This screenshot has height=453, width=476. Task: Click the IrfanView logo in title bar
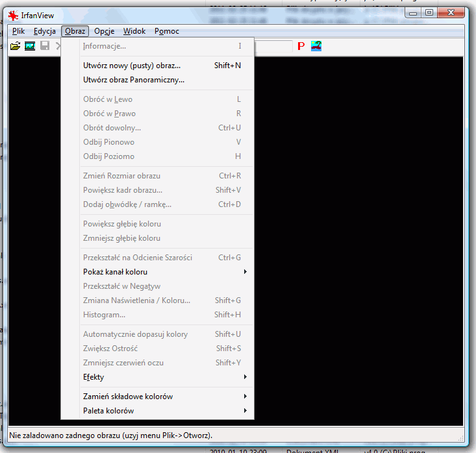click(13, 16)
